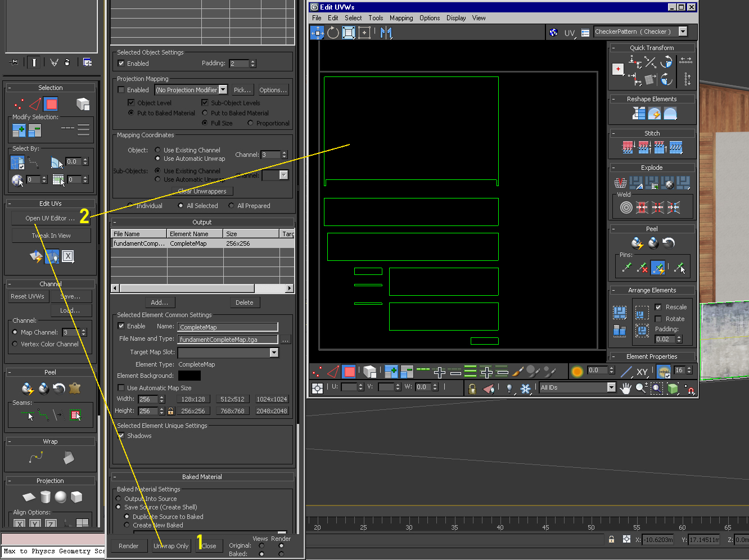Click the Unwrap Only button
Screen dimensions: 749x560
click(x=171, y=545)
